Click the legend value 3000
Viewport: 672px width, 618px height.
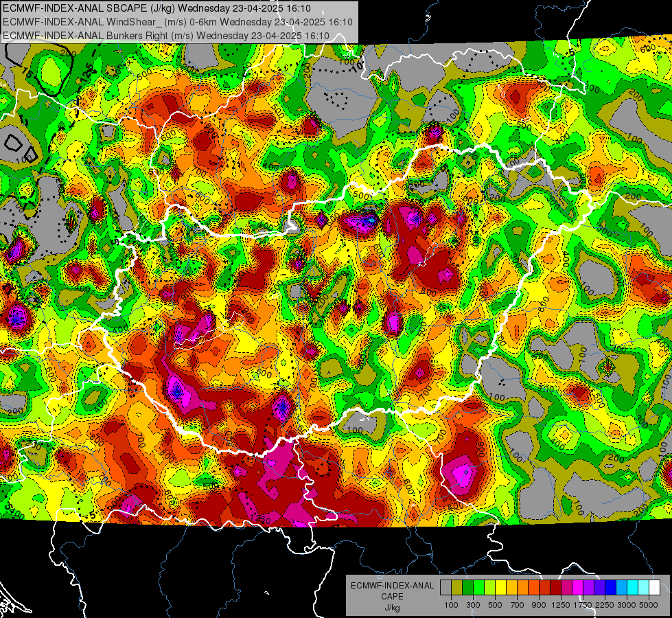[x=627, y=605]
